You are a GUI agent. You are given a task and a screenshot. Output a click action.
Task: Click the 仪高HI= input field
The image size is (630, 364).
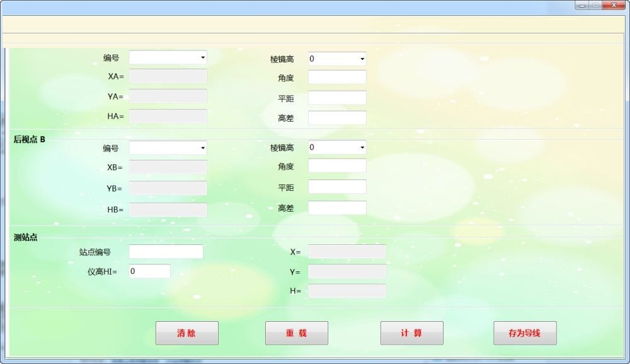149,271
